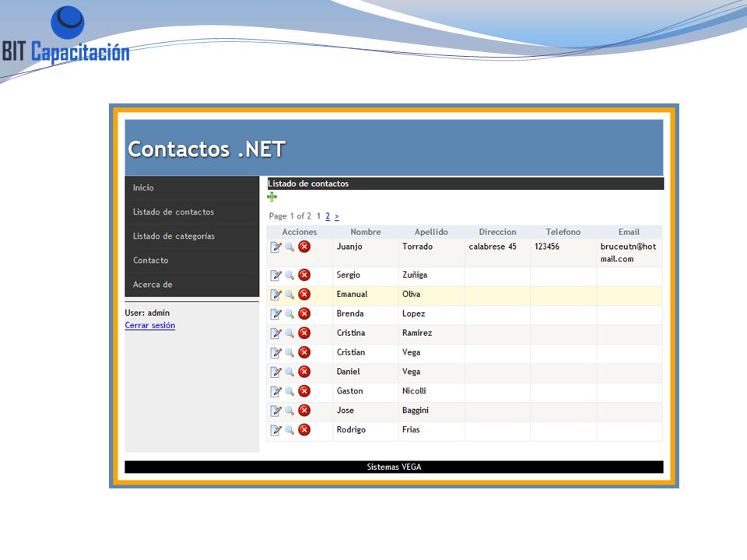Delete the Jose Baggini contact
Viewport: 747px width, 560px height.
pyautogui.click(x=304, y=411)
